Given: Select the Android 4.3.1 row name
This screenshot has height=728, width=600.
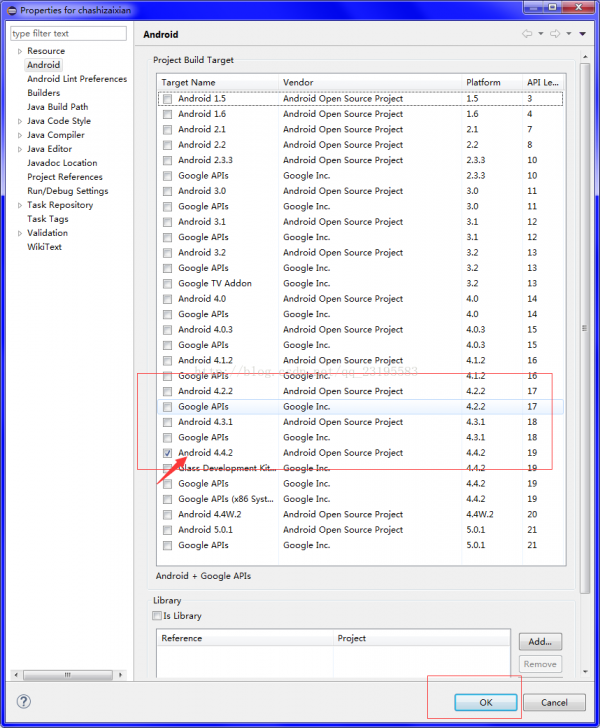Looking at the screenshot, I should [x=205, y=422].
